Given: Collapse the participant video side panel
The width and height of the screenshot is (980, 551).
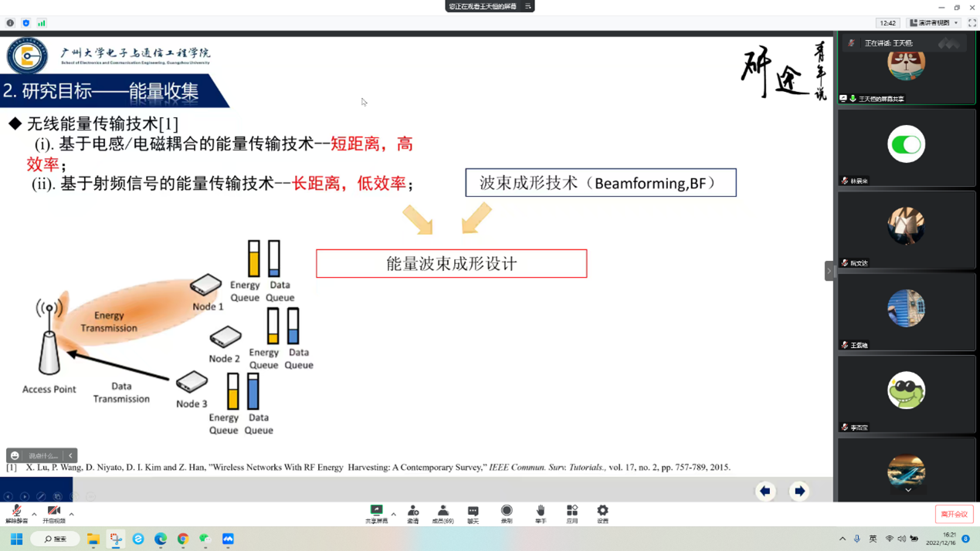Looking at the screenshot, I should click(x=829, y=271).
